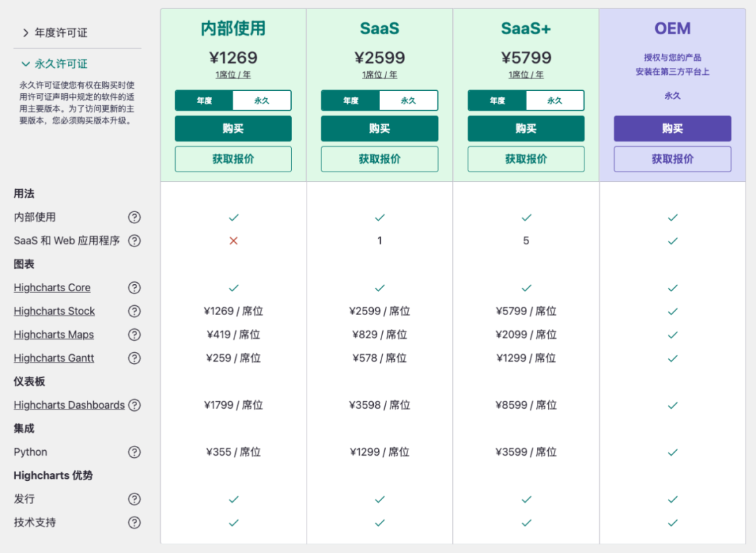Switch SaaS plan to 年度
The image size is (756, 553).
tap(351, 101)
